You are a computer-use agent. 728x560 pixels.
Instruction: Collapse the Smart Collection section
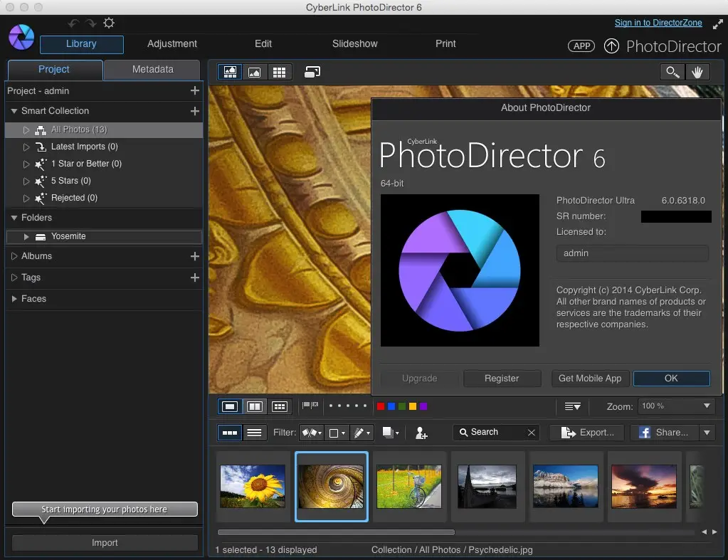(x=14, y=111)
